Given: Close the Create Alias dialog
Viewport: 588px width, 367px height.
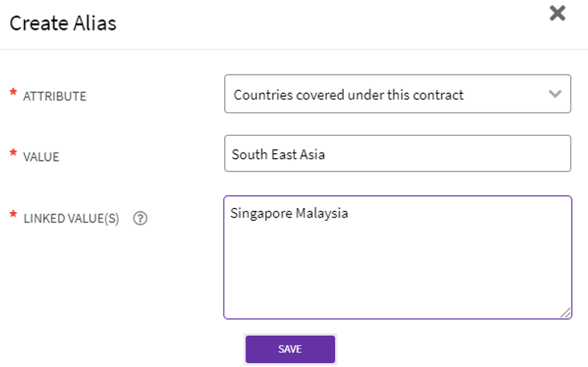Looking at the screenshot, I should [x=557, y=14].
